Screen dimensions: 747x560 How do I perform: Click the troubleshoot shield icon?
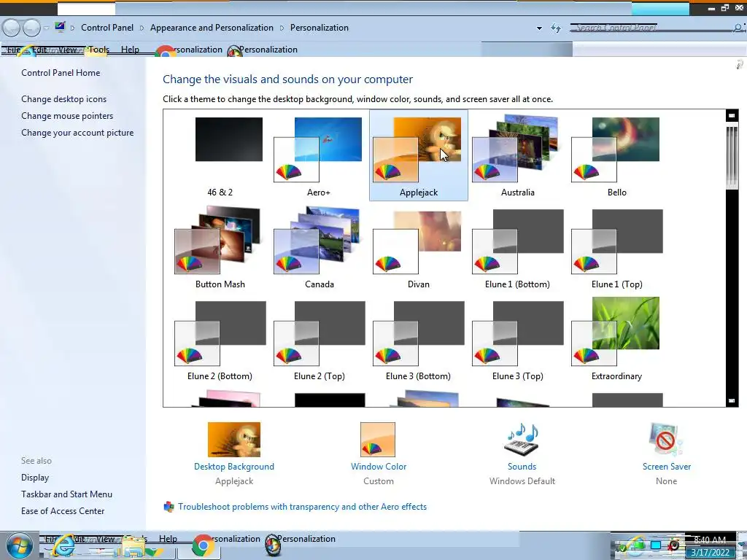(169, 507)
